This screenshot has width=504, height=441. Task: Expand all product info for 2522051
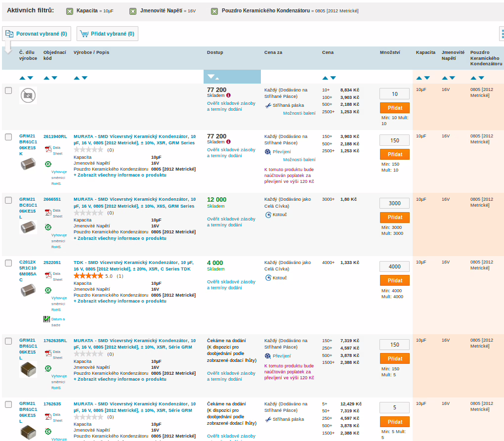[x=120, y=301]
